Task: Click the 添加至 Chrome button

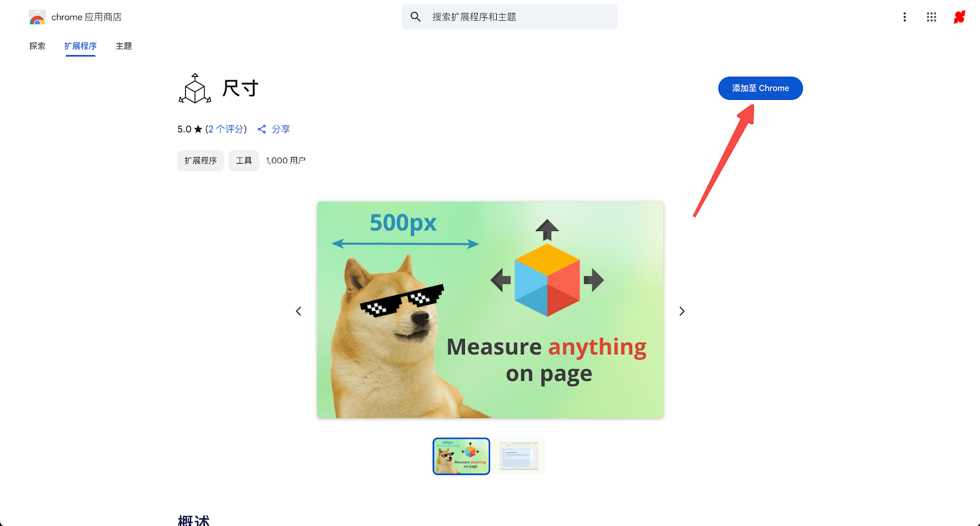Action: pyautogui.click(x=760, y=88)
